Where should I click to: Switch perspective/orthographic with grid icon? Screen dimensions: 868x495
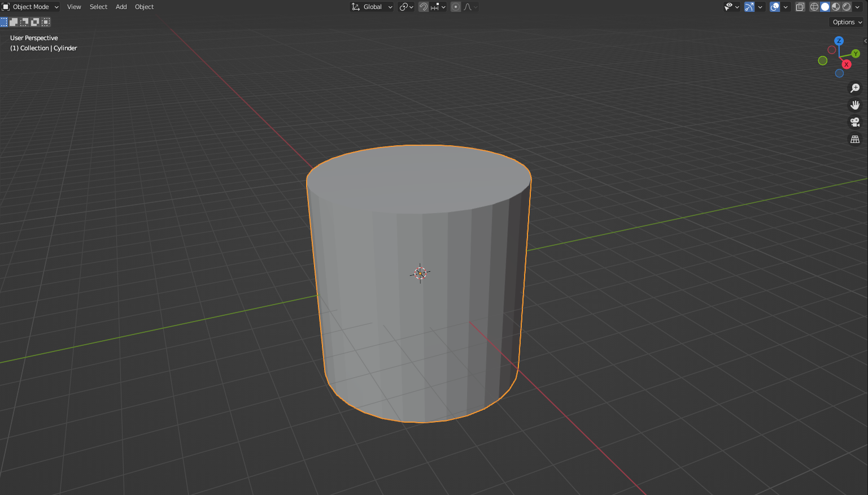(855, 139)
